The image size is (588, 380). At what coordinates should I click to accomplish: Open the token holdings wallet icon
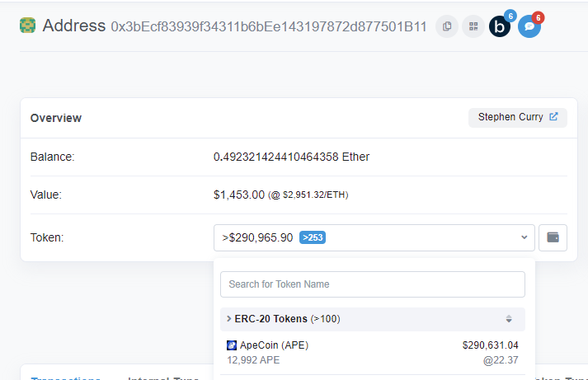tap(553, 237)
